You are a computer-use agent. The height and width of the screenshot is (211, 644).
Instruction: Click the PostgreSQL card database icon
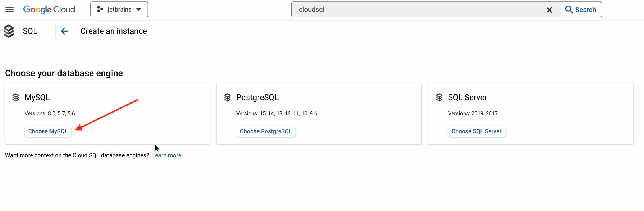coord(227,98)
